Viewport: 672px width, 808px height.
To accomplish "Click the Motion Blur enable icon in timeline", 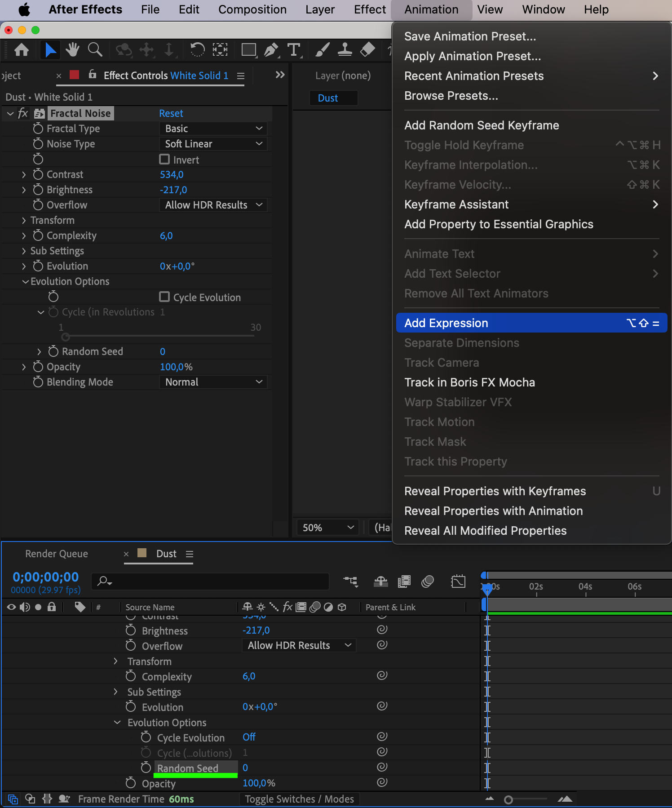I will [428, 582].
